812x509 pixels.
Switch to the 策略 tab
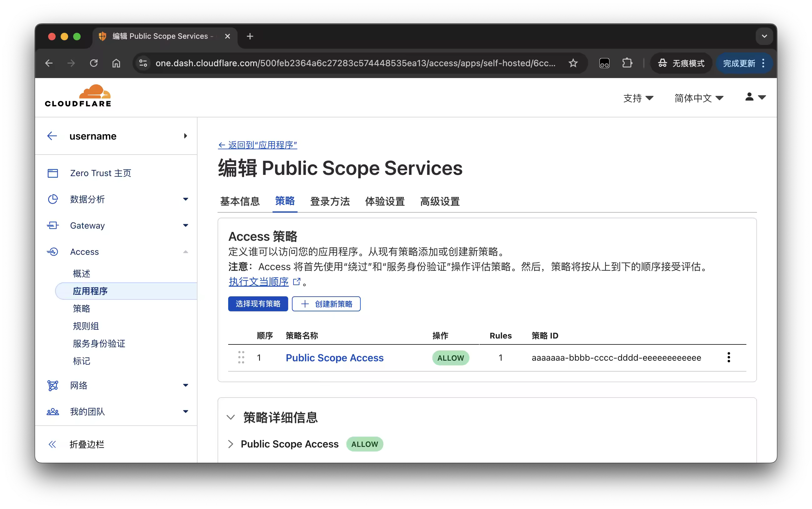(x=285, y=201)
